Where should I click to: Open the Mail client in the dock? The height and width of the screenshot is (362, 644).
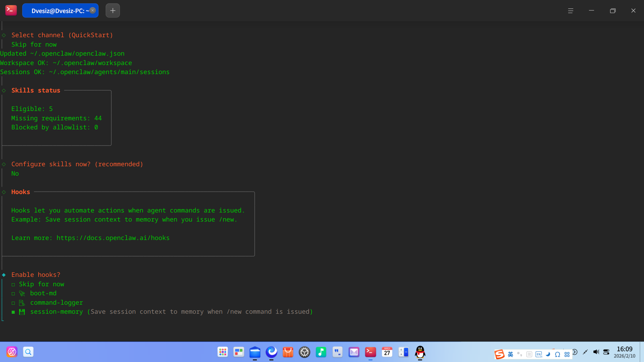(354, 352)
